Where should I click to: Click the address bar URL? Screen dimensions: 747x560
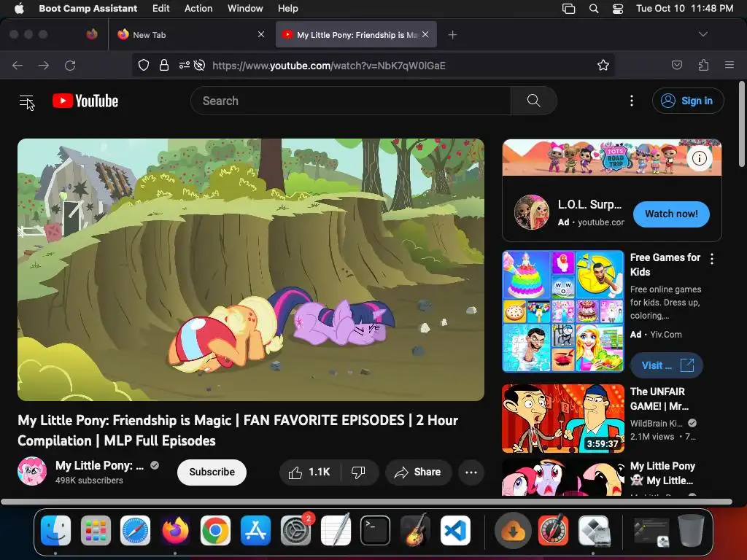coord(329,66)
